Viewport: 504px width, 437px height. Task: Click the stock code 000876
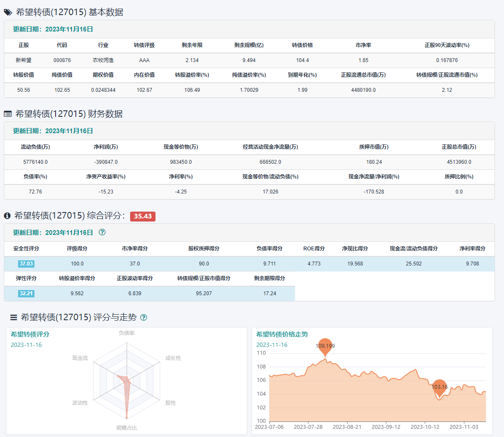pos(62,60)
